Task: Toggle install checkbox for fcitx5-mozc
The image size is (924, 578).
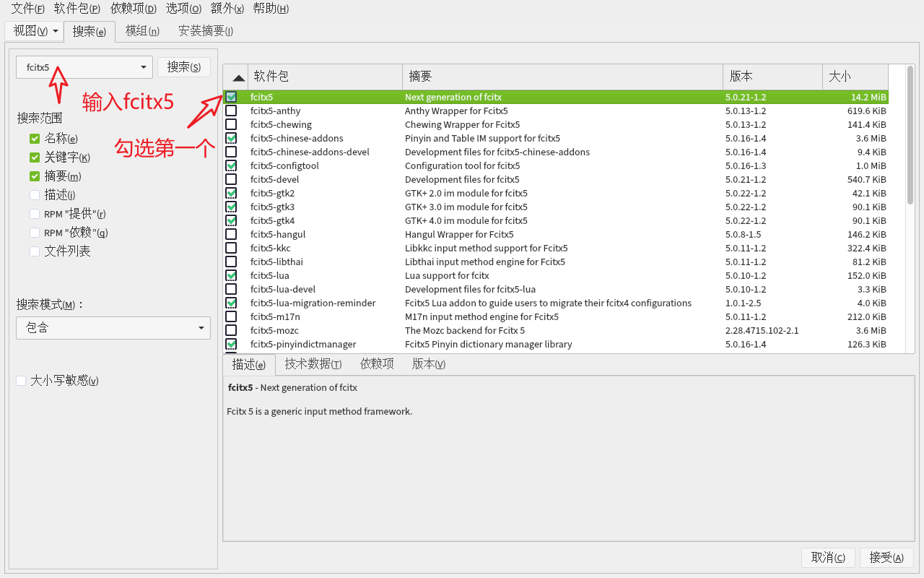Action: [231, 330]
